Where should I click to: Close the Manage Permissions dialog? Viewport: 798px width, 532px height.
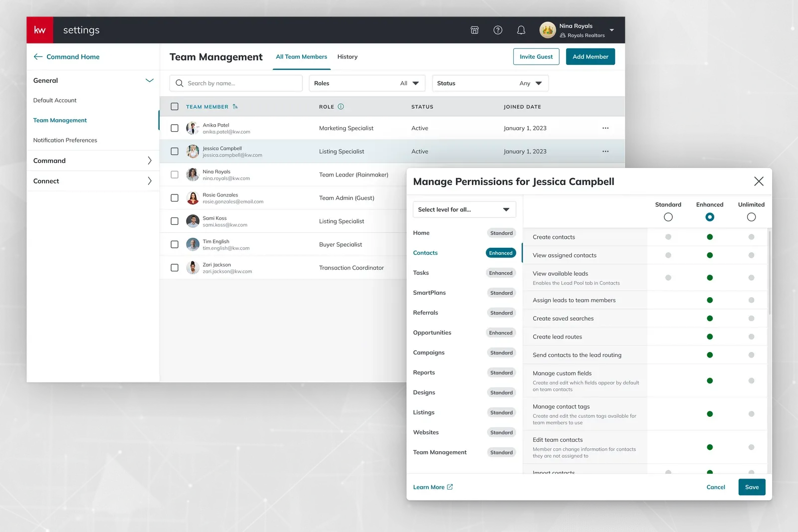tap(759, 181)
